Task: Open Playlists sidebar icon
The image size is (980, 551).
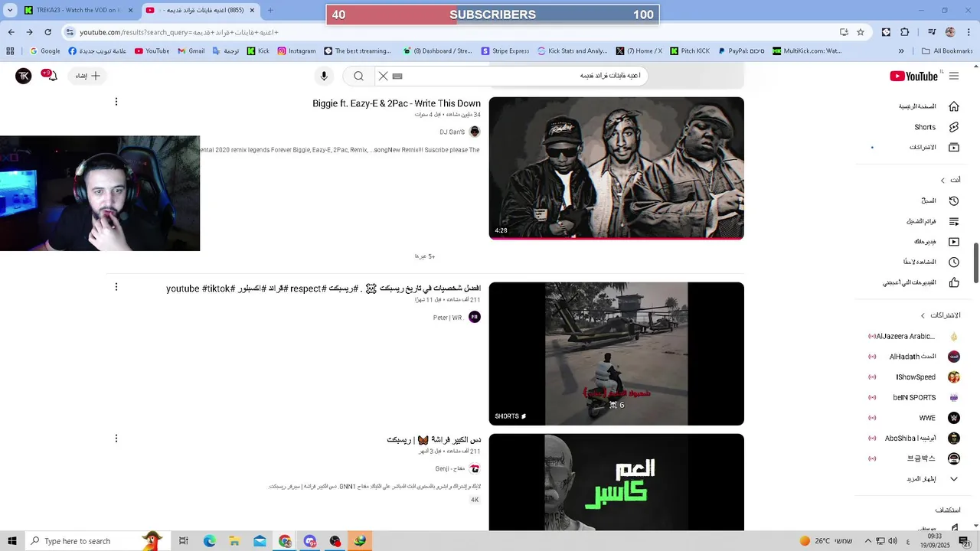Action: pos(954,221)
